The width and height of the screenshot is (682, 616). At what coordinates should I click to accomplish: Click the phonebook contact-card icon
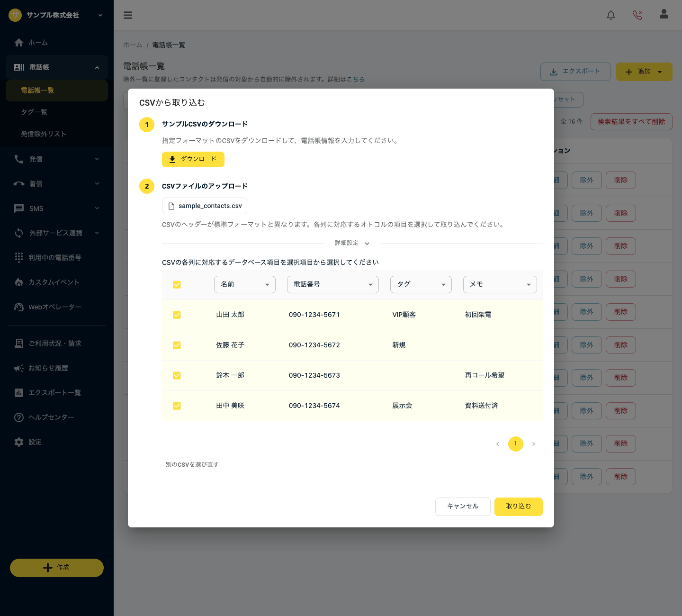click(19, 67)
